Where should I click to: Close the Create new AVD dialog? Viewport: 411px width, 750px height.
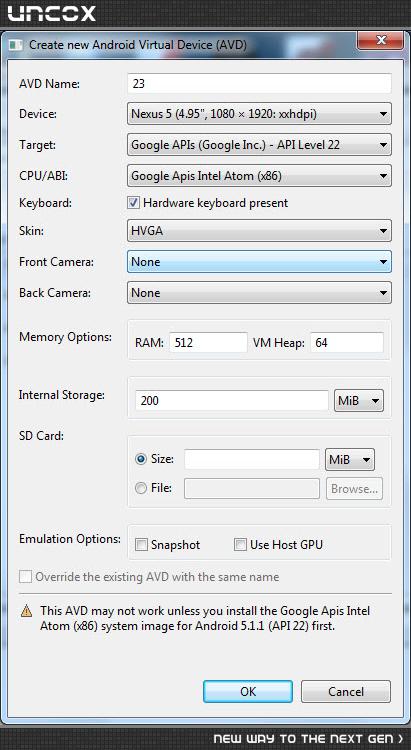click(380, 41)
